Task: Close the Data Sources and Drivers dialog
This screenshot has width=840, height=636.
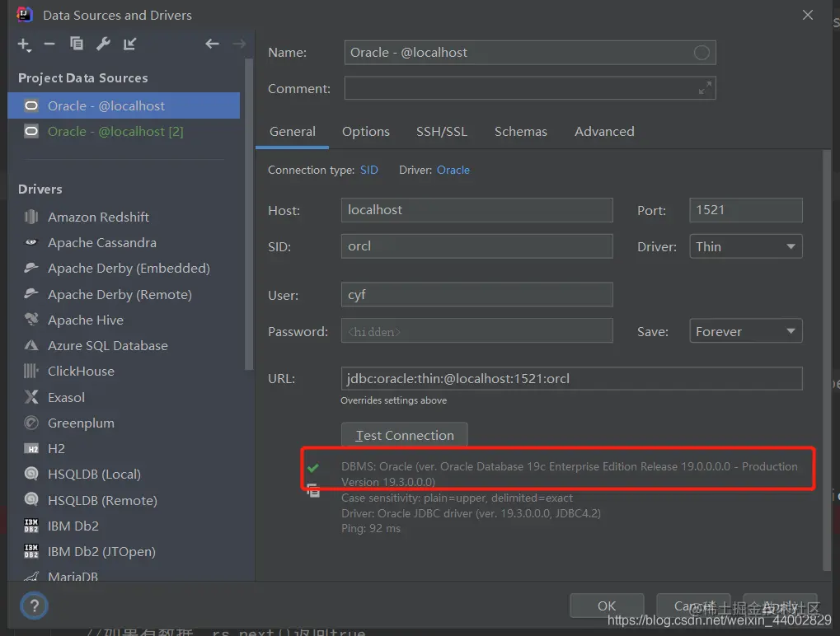Action: [x=807, y=15]
